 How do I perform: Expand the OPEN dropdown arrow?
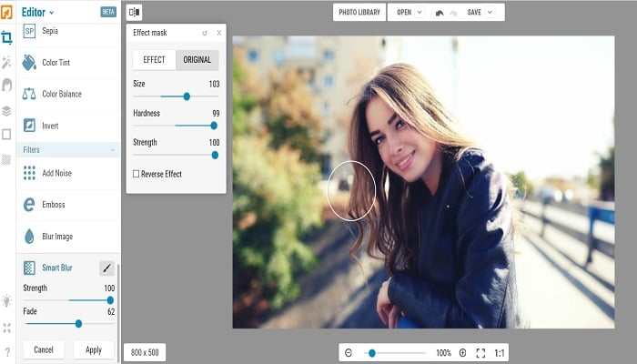coord(420,12)
